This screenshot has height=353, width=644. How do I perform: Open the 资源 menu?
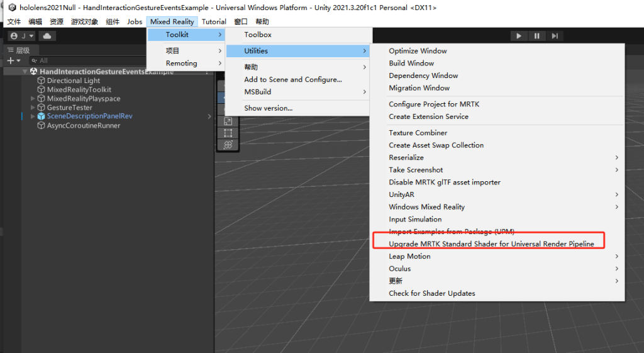pos(57,21)
